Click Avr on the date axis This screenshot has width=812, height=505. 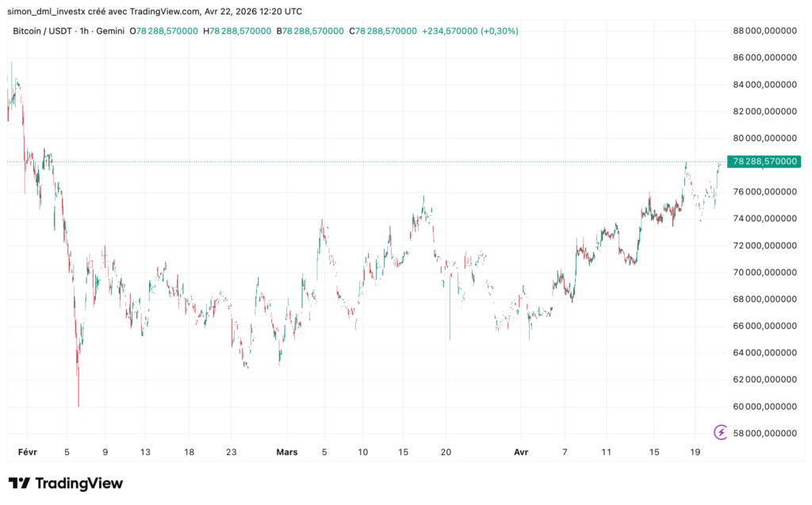pyautogui.click(x=521, y=452)
